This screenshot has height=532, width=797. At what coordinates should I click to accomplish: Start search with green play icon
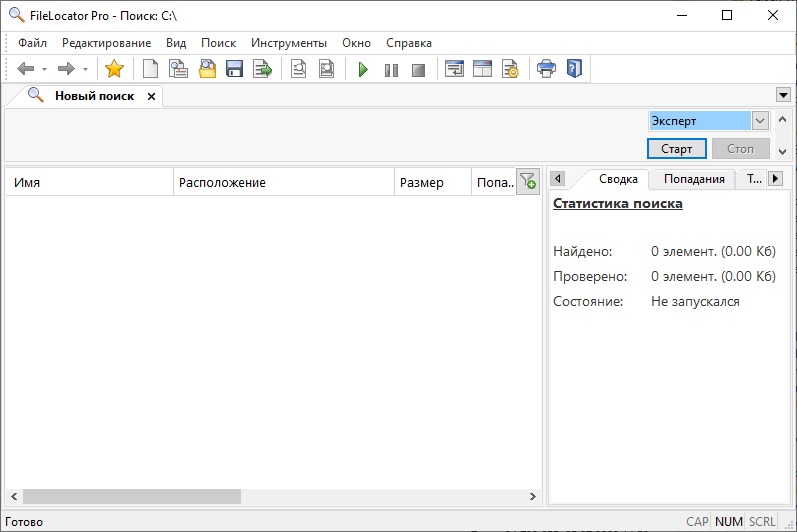pyautogui.click(x=363, y=69)
